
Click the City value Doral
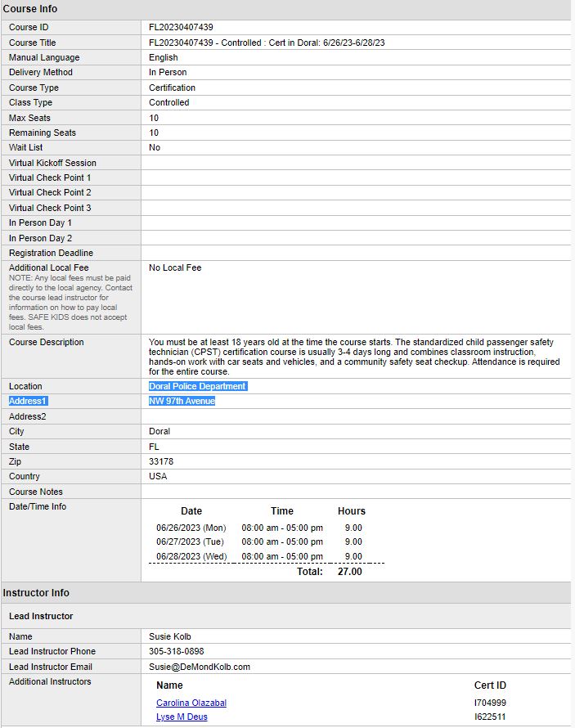click(x=159, y=431)
